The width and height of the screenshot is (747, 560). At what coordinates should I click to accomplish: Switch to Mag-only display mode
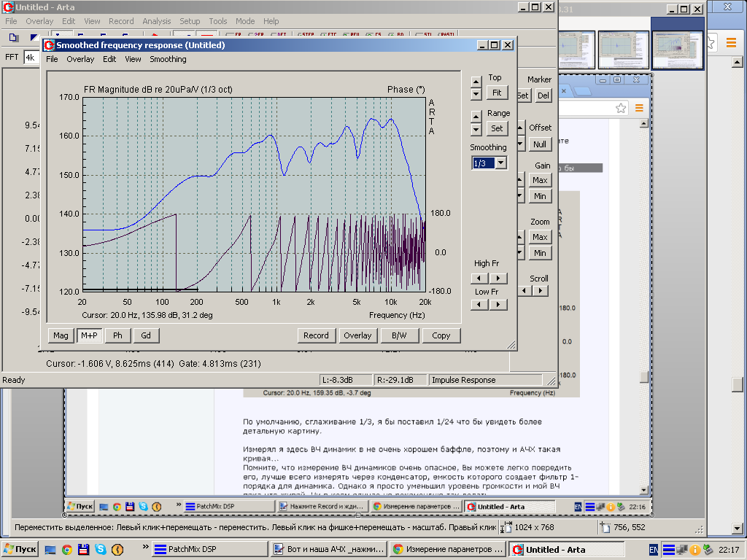[61, 335]
